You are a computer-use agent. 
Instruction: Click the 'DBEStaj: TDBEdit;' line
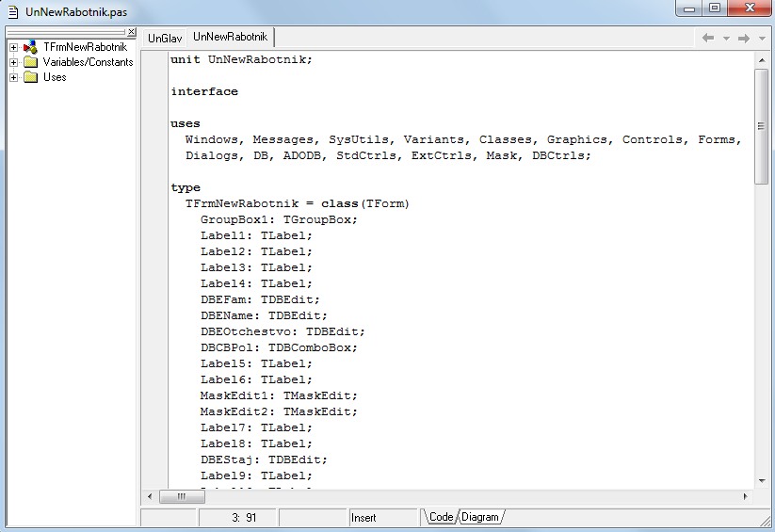tap(264, 459)
